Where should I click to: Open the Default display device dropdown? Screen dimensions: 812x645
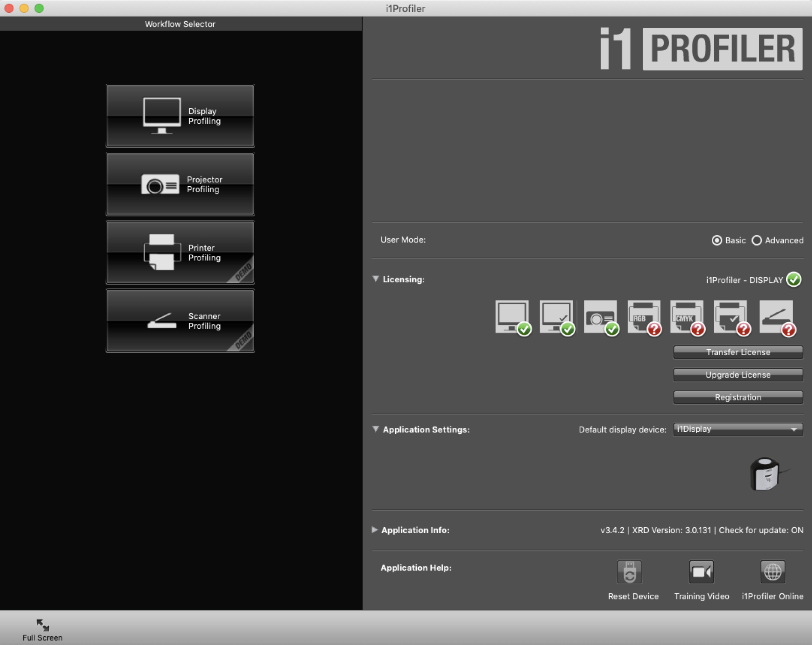point(738,429)
